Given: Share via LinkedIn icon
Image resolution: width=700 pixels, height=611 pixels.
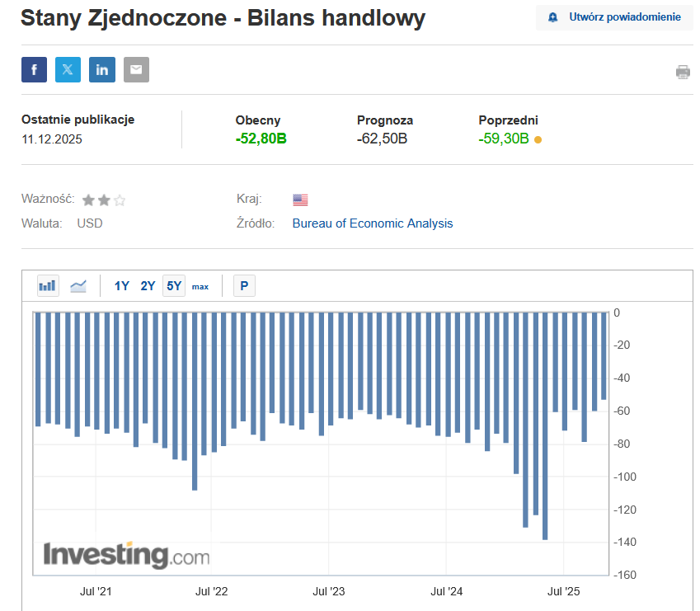Looking at the screenshot, I should click(102, 70).
